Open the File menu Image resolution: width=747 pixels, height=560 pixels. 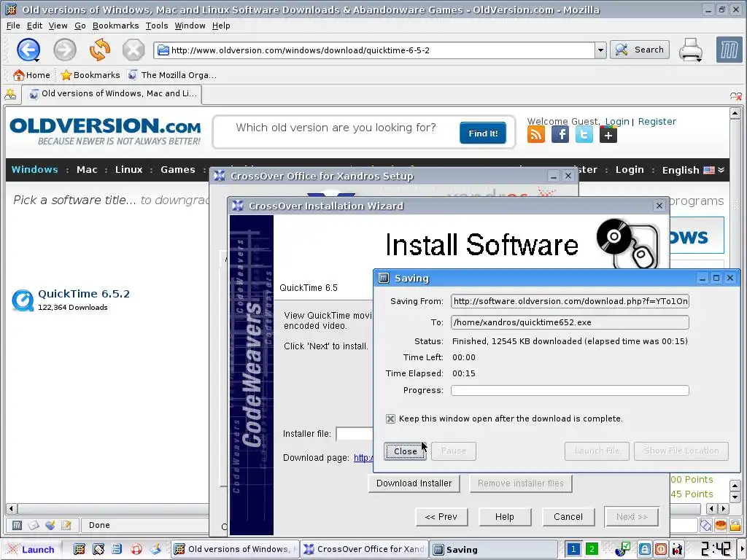point(13,26)
